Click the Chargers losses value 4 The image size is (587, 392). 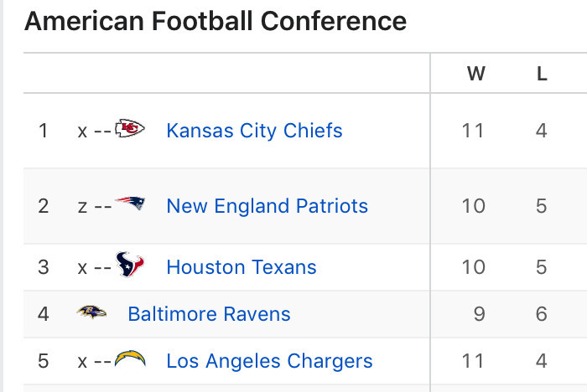(542, 361)
